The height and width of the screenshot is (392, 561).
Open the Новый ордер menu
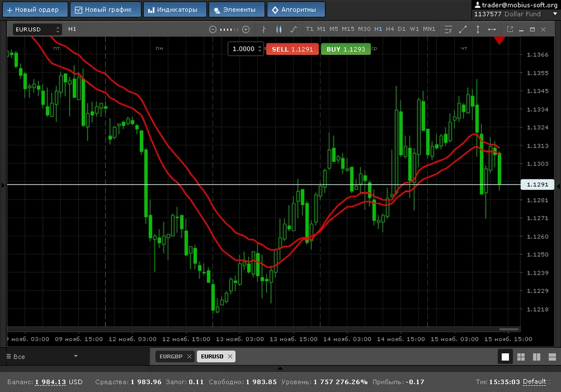coord(35,10)
